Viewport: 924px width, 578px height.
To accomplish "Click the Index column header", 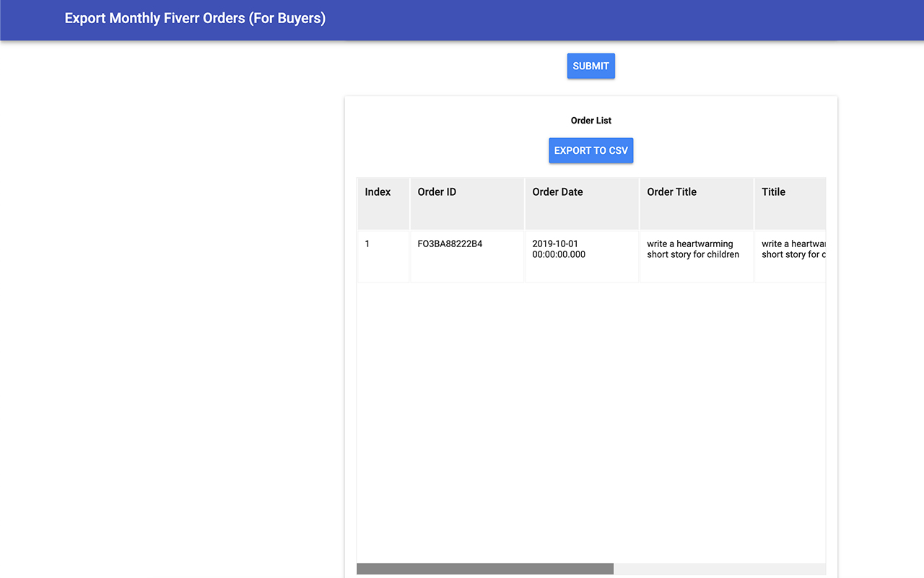I will pos(383,204).
